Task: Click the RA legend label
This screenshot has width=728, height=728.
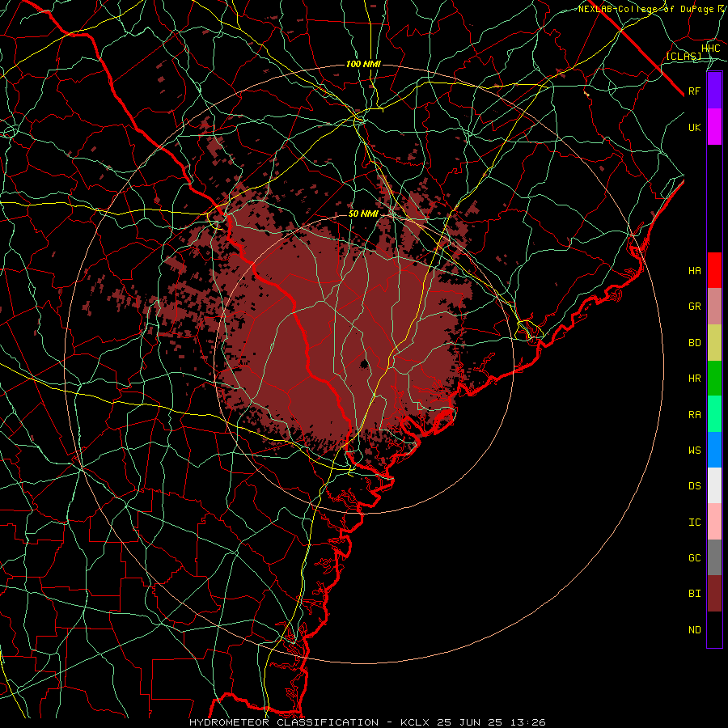Action: (x=694, y=415)
